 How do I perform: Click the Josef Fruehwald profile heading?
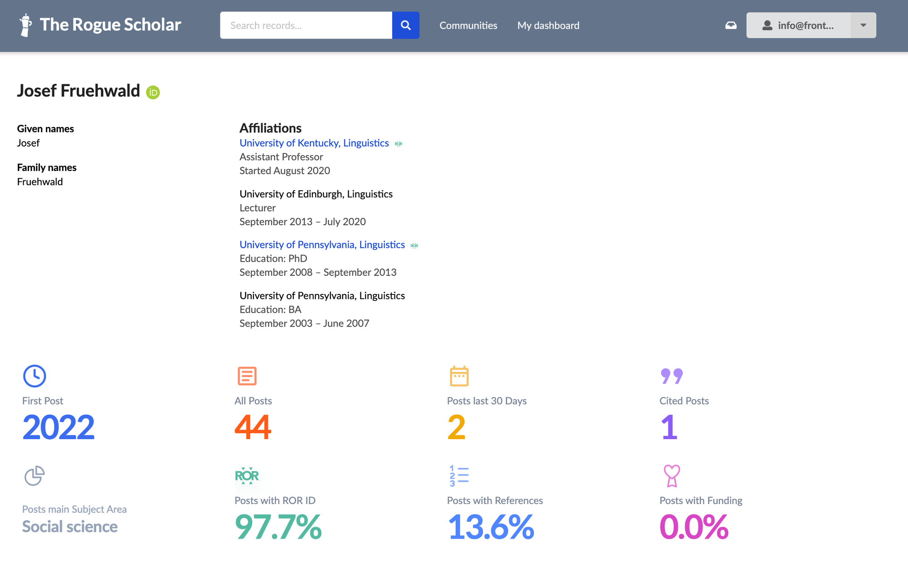pos(79,91)
